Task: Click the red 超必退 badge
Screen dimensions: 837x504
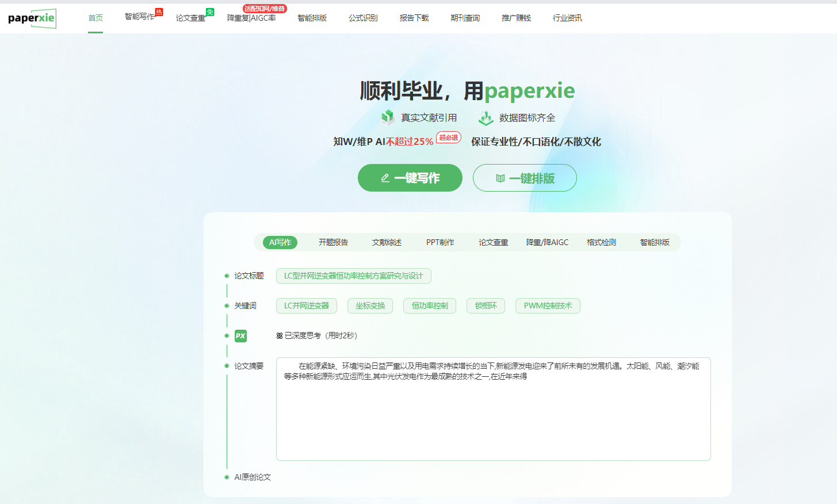Action: click(x=448, y=138)
